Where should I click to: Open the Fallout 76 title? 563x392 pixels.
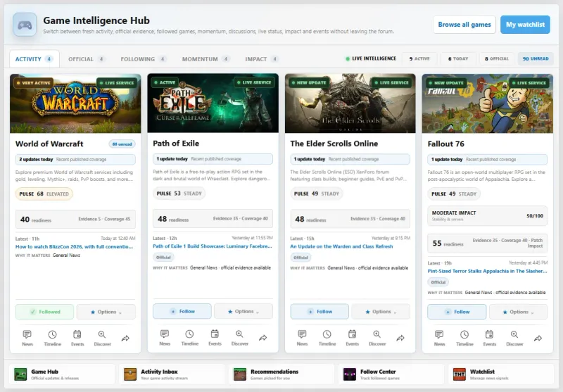(446, 144)
